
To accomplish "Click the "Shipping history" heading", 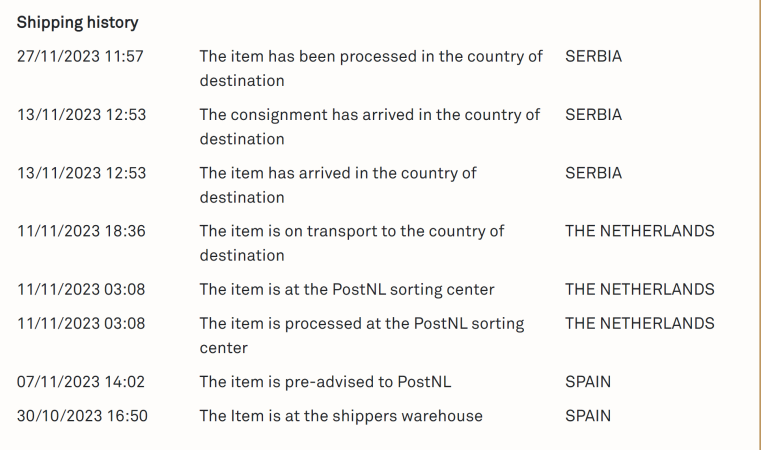I will click(77, 22).
